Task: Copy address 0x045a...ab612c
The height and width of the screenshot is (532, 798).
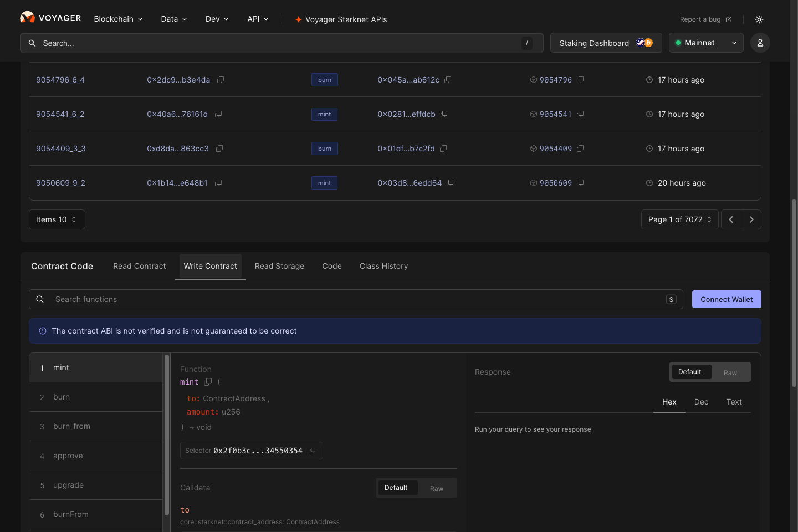Action: pos(448,80)
